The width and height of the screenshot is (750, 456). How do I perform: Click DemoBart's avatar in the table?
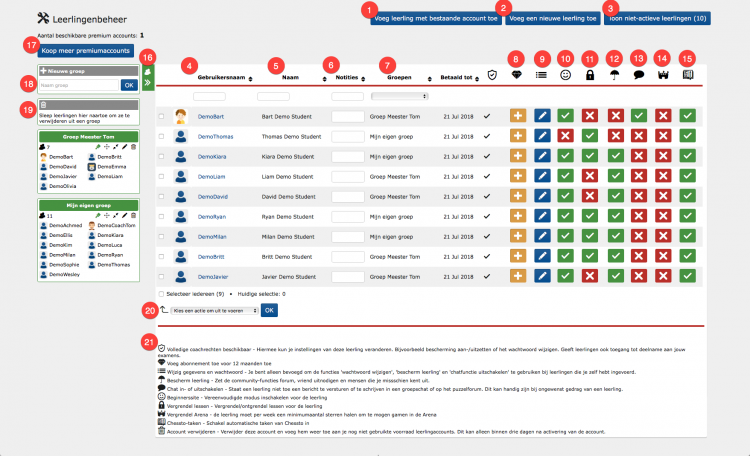(180, 116)
